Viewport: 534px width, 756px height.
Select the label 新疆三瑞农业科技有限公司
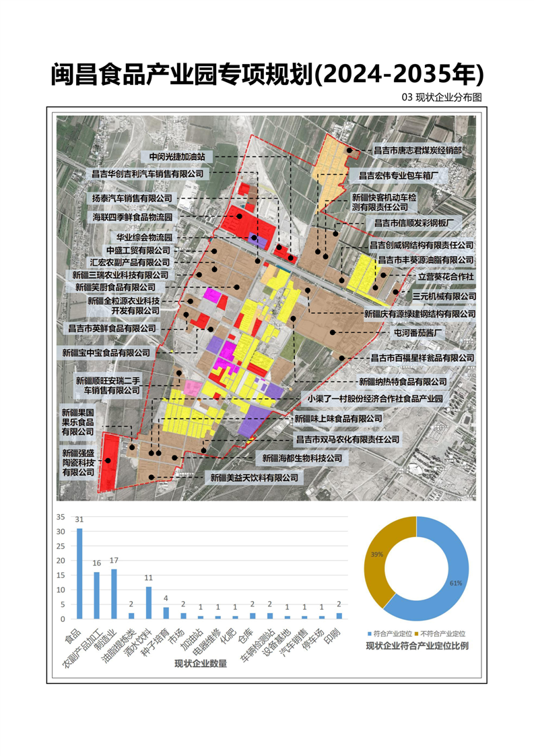[121, 275]
